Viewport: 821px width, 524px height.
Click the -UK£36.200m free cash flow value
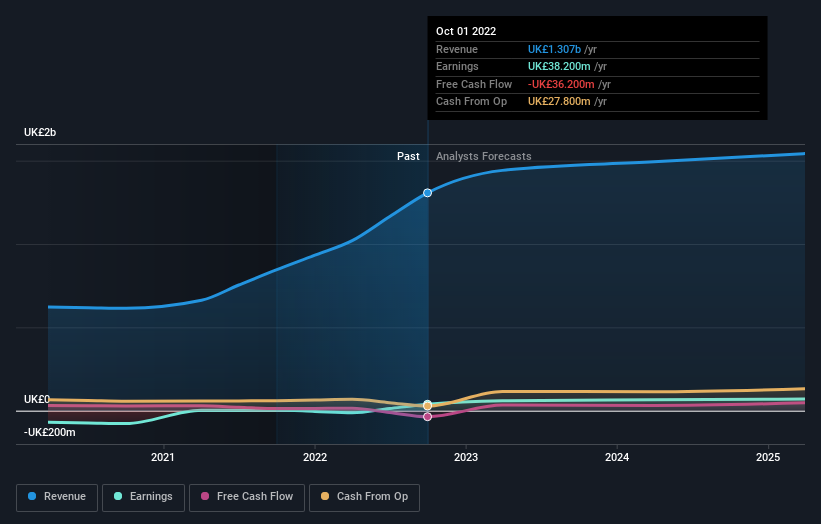tap(561, 84)
